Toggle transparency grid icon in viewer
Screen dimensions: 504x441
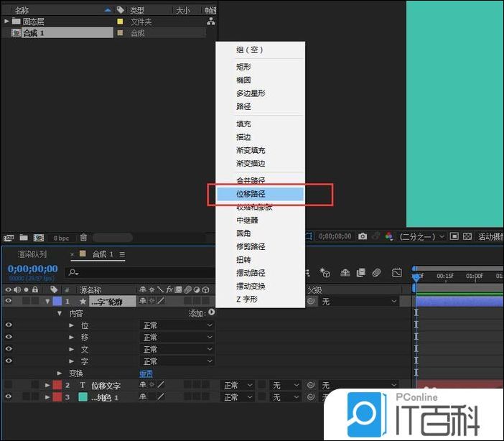(467, 236)
